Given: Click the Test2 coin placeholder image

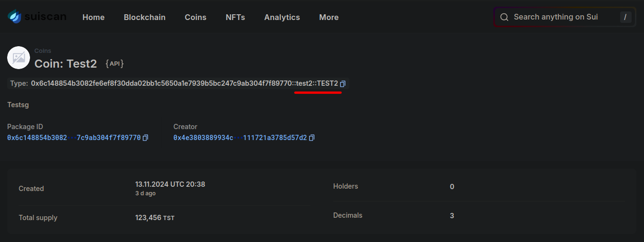Looking at the screenshot, I should 19,58.
